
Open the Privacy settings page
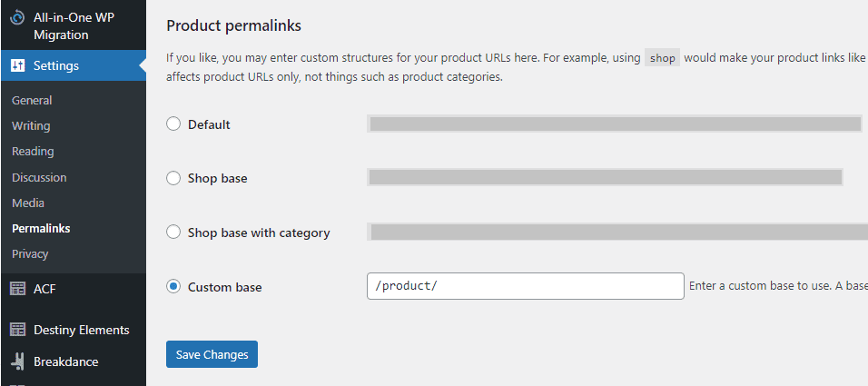click(x=30, y=253)
